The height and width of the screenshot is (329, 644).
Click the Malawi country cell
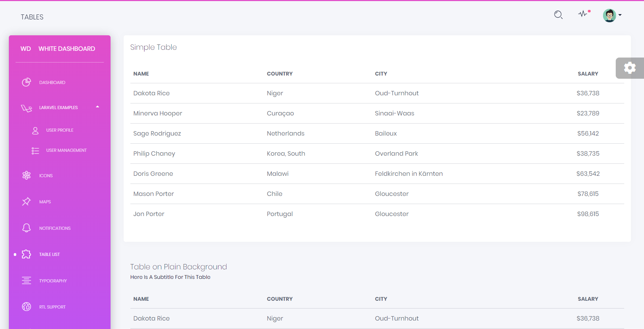[278, 174]
